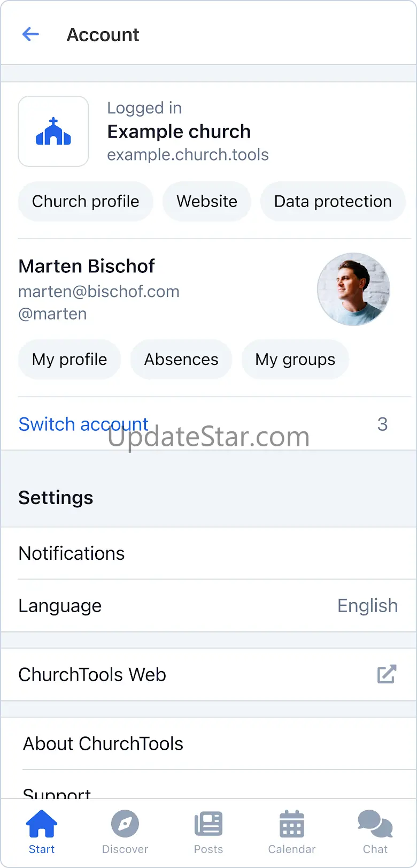This screenshot has height=868, width=417.
Task: Tap the Switch account link
Action: (83, 424)
